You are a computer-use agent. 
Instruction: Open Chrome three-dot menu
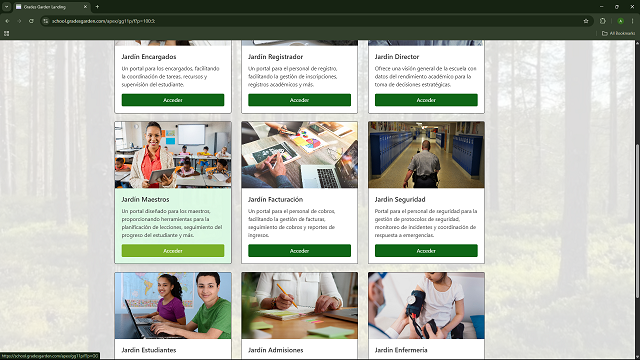click(633, 21)
